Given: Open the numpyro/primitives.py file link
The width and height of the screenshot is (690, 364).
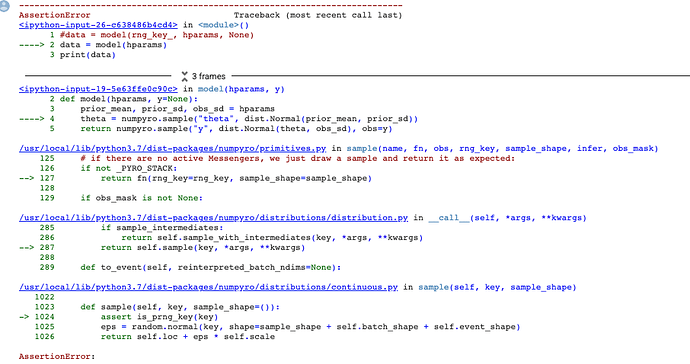Looking at the screenshot, I should [172, 148].
